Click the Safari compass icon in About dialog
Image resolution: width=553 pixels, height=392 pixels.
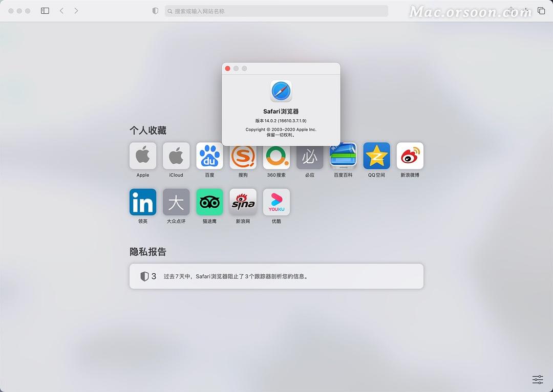tap(281, 91)
